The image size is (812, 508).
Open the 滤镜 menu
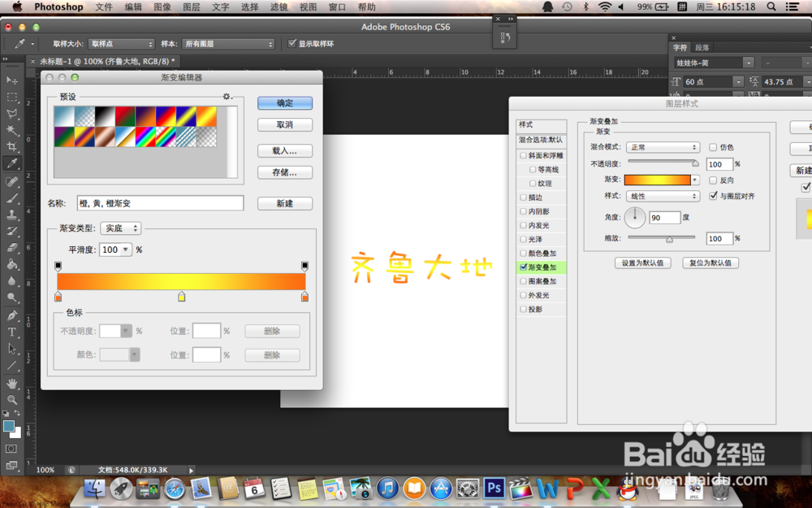[x=279, y=7]
